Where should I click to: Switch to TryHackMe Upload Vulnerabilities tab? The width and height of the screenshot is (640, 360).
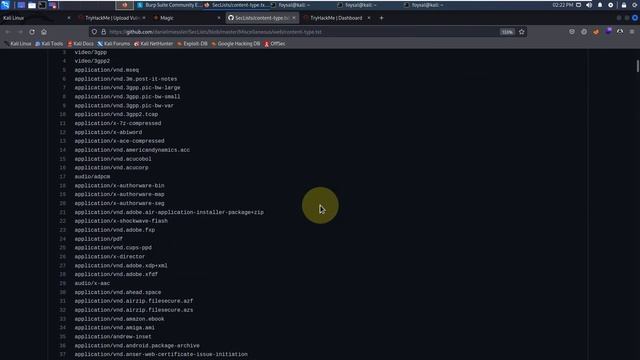[x=111, y=18]
